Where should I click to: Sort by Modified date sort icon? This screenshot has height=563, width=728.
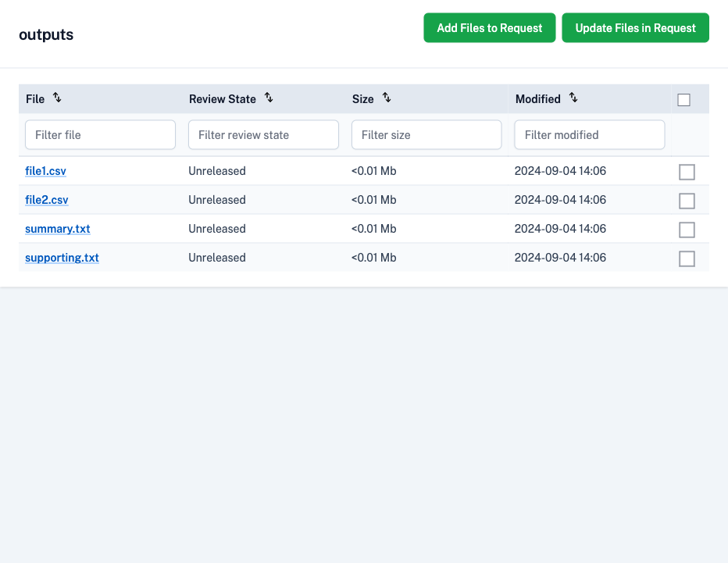573,98
